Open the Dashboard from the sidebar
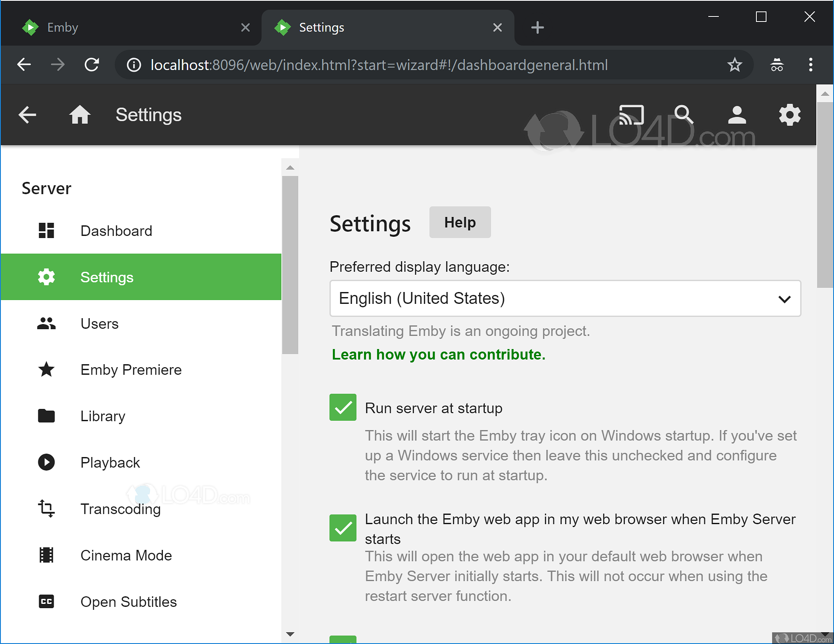Image resolution: width=834 pixels, height=644 pixels. click(x=116, y=230)
